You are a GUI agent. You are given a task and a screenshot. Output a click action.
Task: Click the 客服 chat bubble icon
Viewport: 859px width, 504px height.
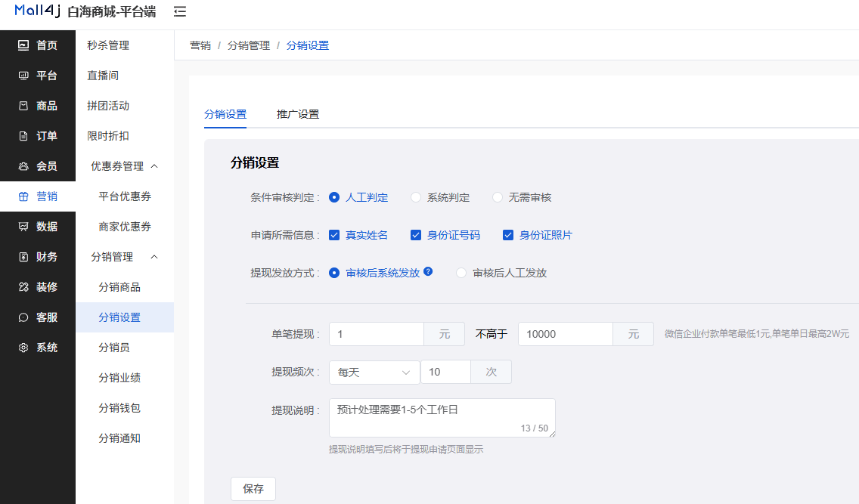pyautogui.click(x=23, y=317)
